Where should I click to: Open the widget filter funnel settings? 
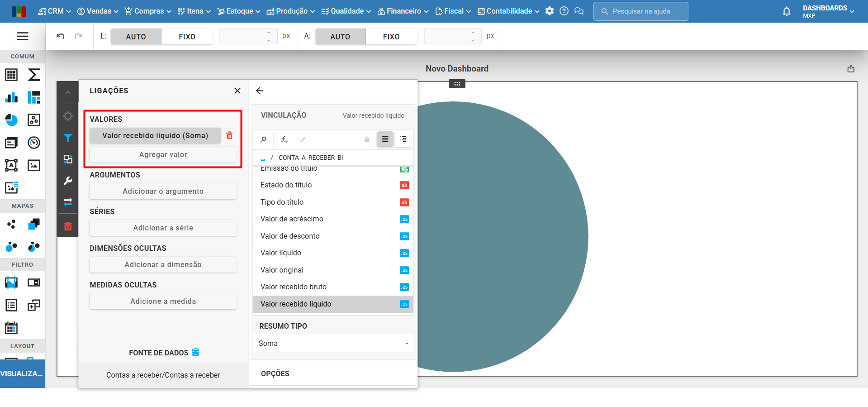point(68,138)
